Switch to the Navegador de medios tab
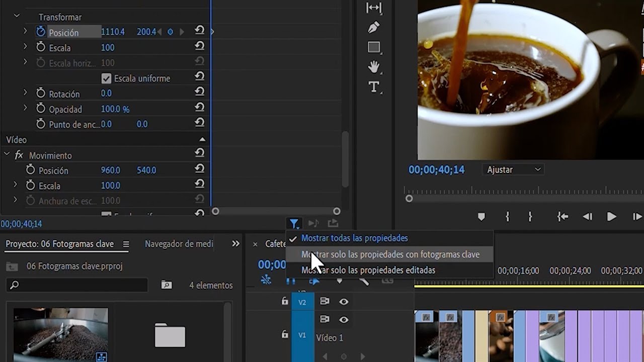Image resolution: width=644 pixels, height=362 pixels. (178, 243)
